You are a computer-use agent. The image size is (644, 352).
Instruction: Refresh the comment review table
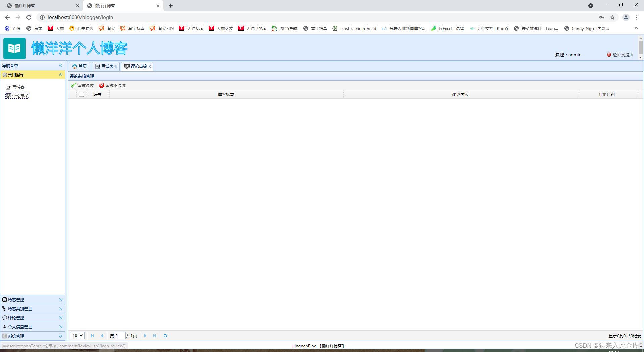[x=165, y=336]
